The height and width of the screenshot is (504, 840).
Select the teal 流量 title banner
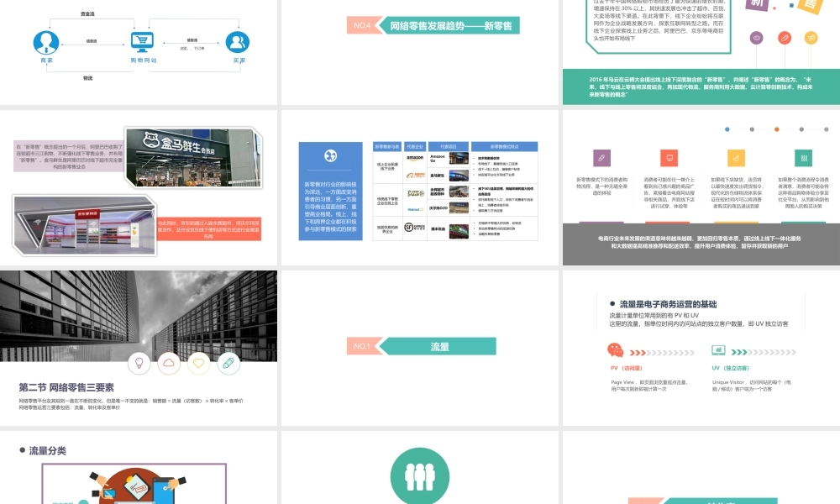click(x=439, y=346)
